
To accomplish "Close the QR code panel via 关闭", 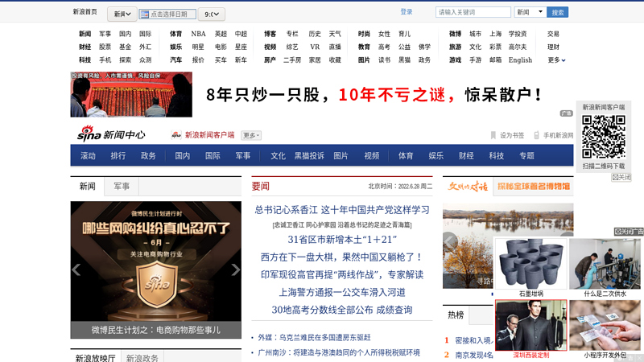I will point(621,177).
